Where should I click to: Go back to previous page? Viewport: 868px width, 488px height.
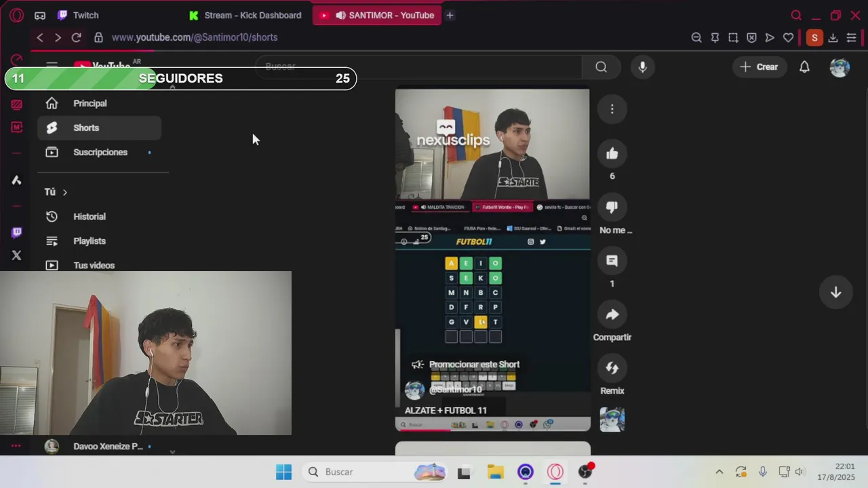tap(40, 37)
